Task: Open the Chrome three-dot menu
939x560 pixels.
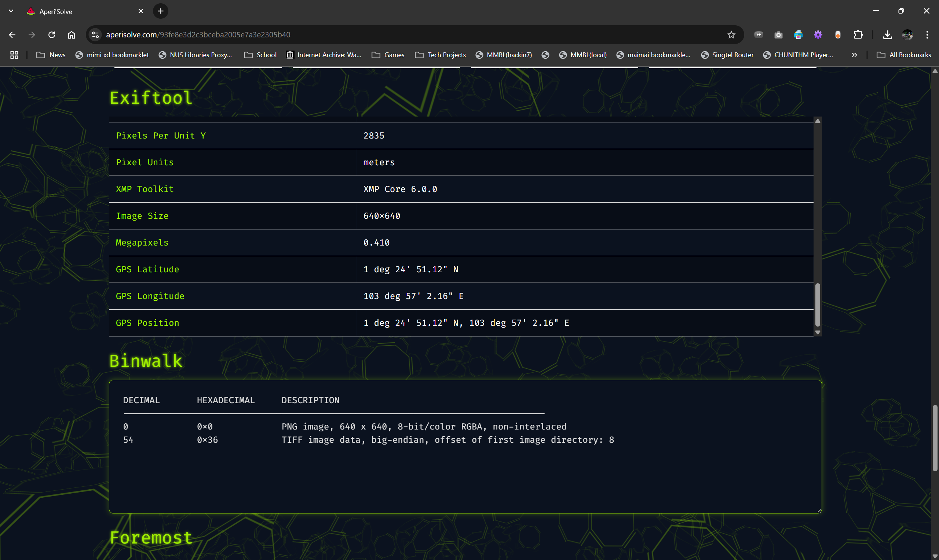Action: coord(927,35)
